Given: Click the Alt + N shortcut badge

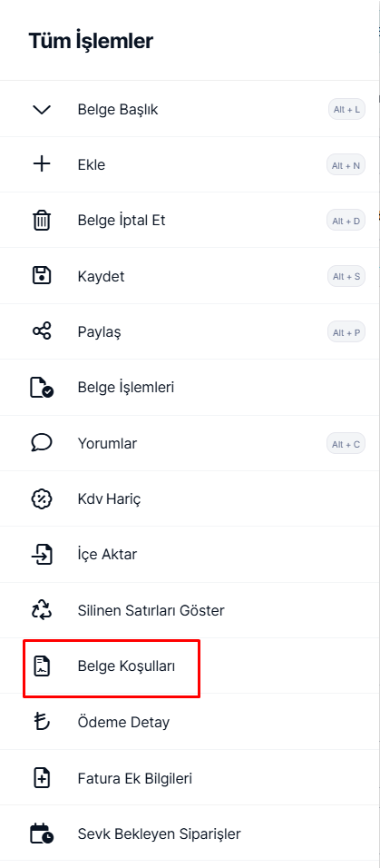Looking at the screenshot, I should click(x=346, y=165).
